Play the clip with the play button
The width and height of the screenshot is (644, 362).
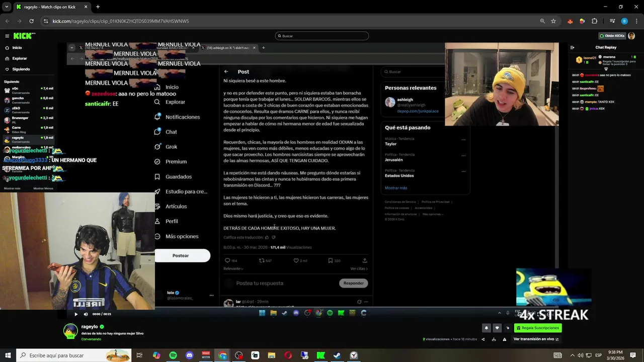[76, 314]
